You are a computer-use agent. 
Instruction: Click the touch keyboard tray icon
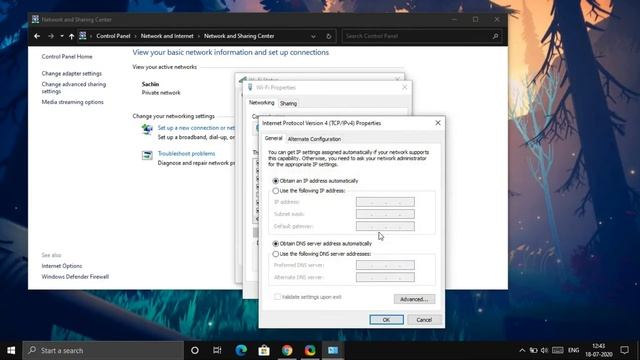(x=558, y=350)
